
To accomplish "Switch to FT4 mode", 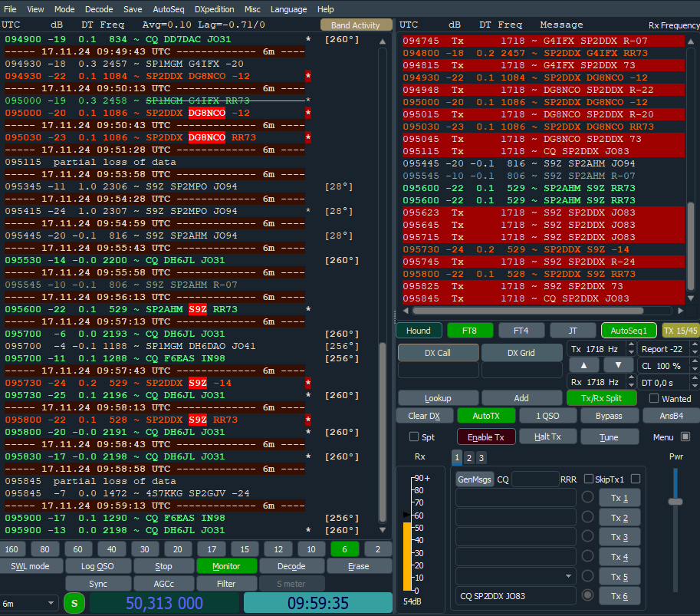I will tap(521, 331).
